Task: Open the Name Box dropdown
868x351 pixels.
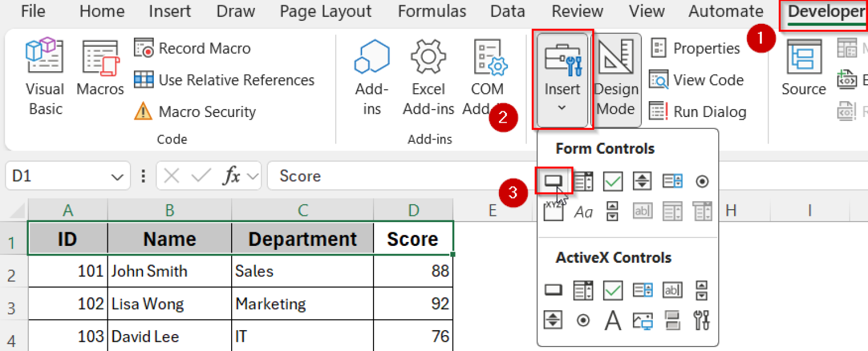Action: 116,176
